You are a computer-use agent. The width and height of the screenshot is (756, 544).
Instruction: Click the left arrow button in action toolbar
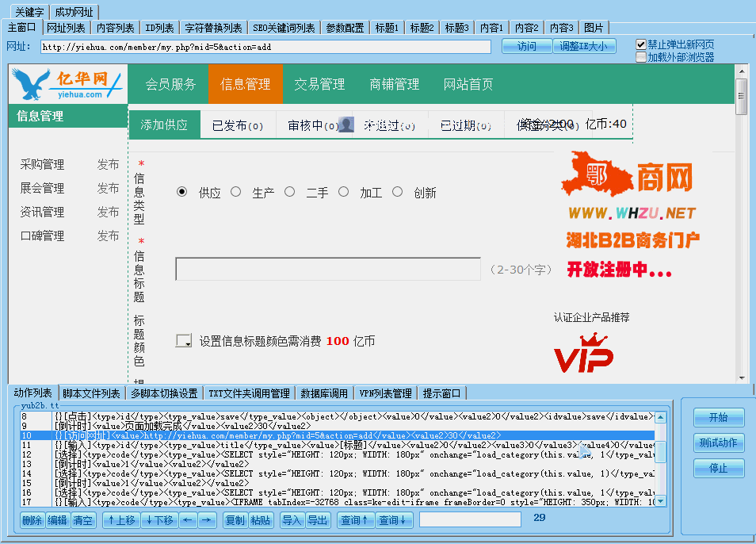(x=188, y=520)
